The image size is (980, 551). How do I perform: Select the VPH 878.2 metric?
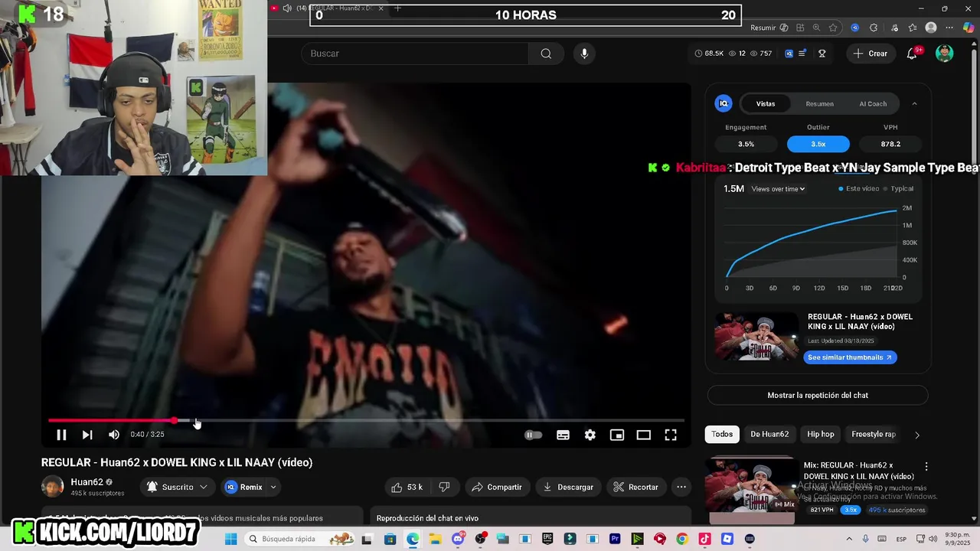coord(890,144)
